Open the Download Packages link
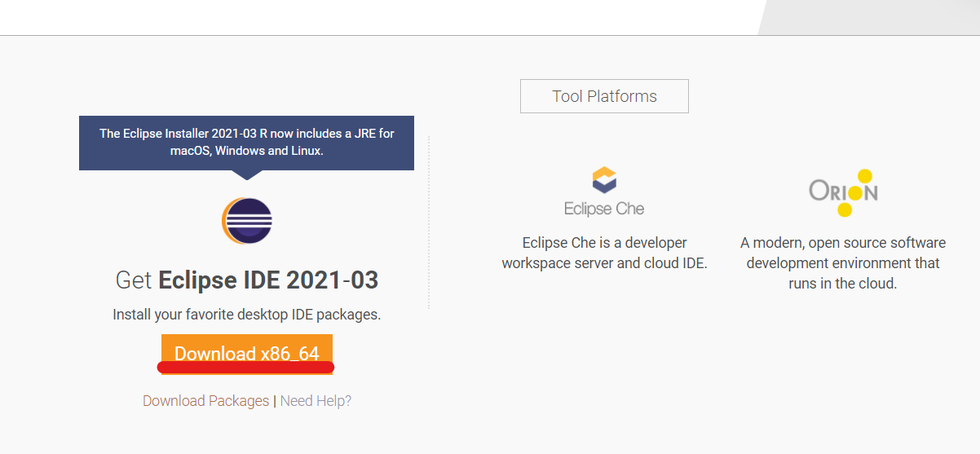The width and height of the screenshot is (980, 454). click(x=205, y=401)
